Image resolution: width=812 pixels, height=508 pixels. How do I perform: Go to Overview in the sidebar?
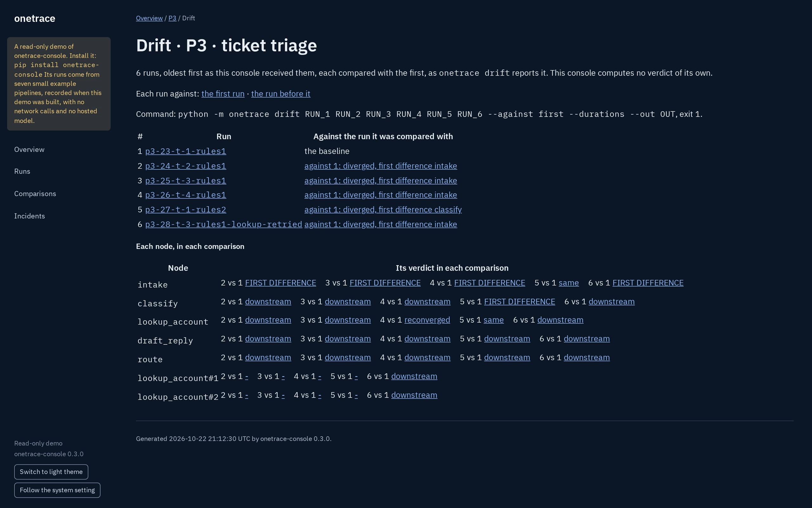tap(29, 150)
